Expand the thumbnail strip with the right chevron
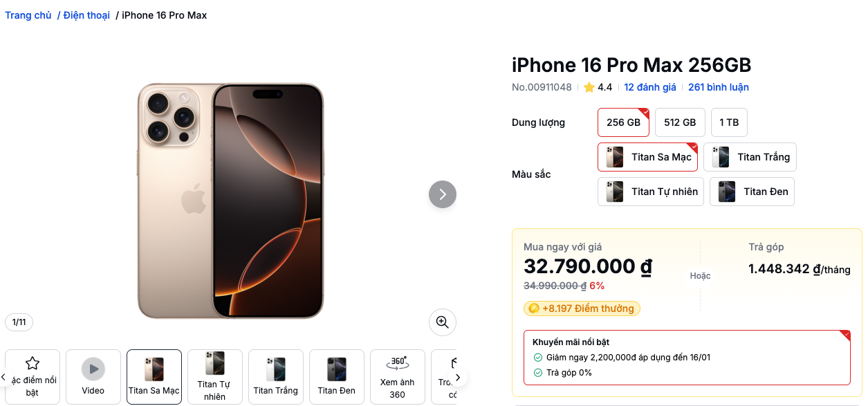This screenshot has width=868, height=406. (457, 376)
